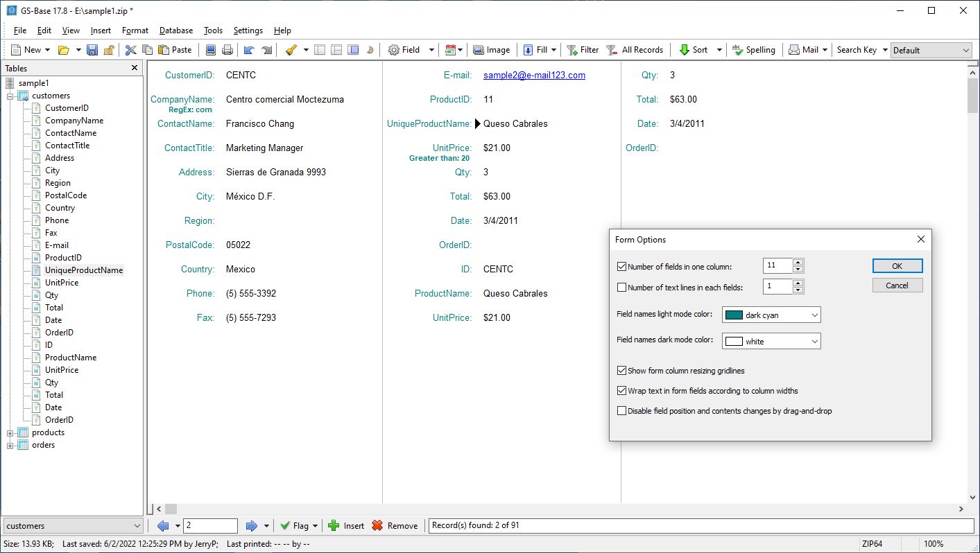
Task: Click the Fill toolbar icon
Action: point(528,50)
